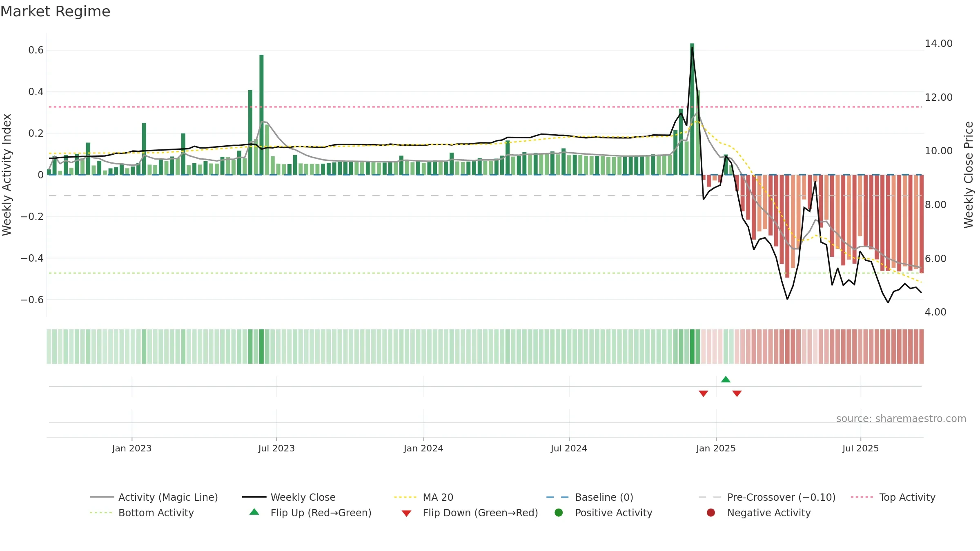Toggle Flip Up (Red→Green) legend entry
Viewport: 980px width, 551px height.
pyautogui.click(x=311, y=513)
